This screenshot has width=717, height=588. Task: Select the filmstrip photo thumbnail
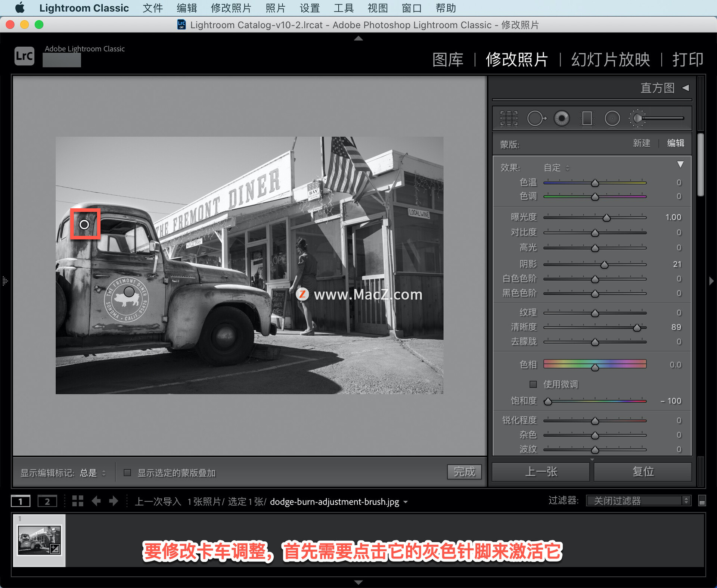(x=39, y=540)
